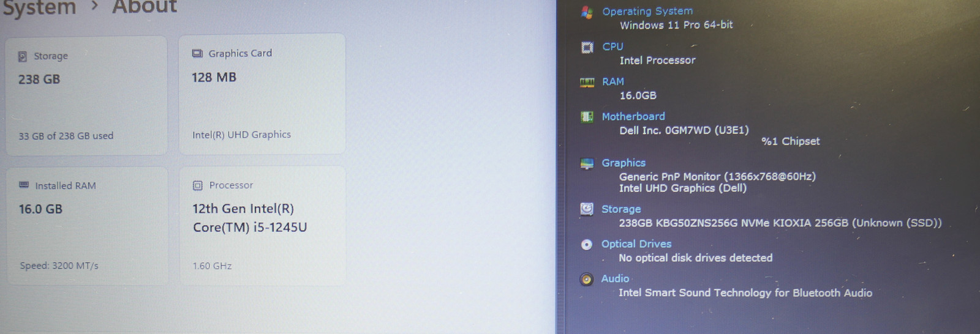Image resolution: width=980 pixels, height=334 pixels.
Task: Open the CPU section link
Action: coord(612,46)
